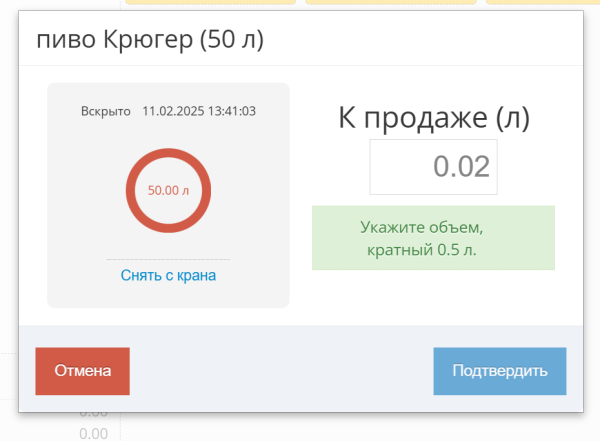Click the 0.00 value below the dialog
The image size is (600, 441).
coord(93,434)
